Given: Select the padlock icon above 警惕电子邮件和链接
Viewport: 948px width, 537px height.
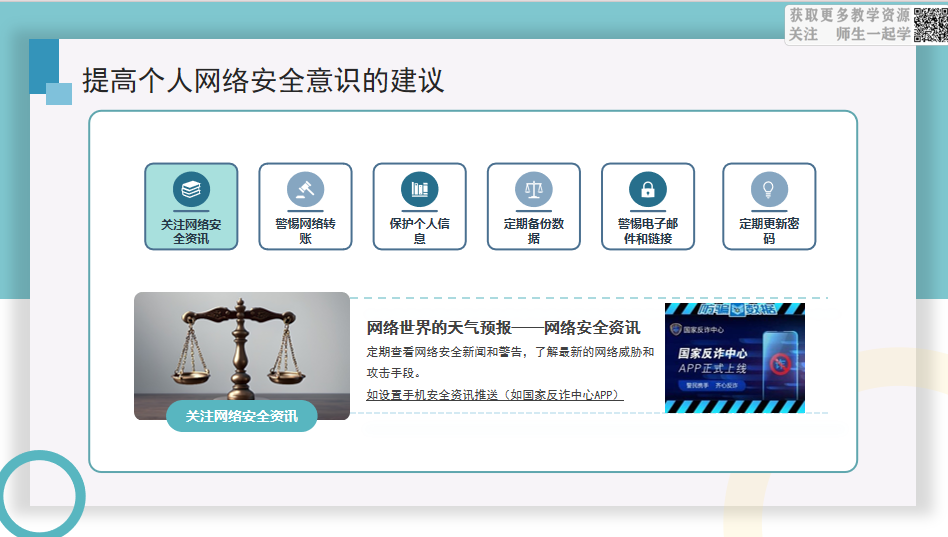Looking at the screenshot, I should 647,189.
